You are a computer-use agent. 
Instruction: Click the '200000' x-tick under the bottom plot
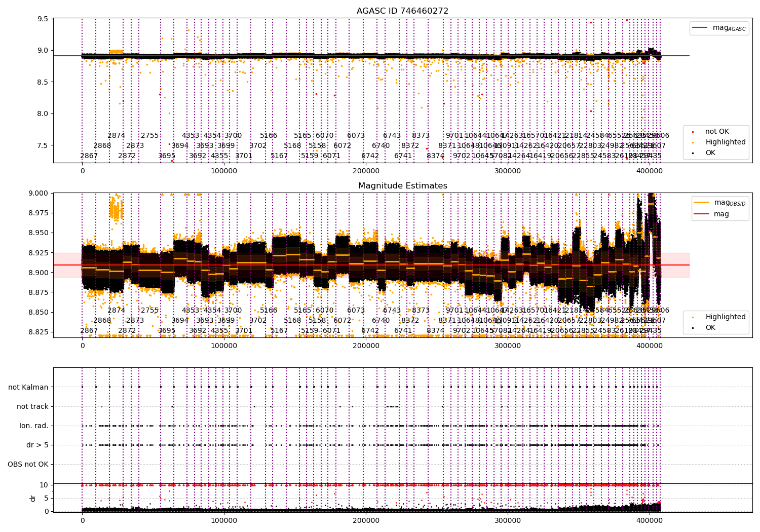coord(366,521)
